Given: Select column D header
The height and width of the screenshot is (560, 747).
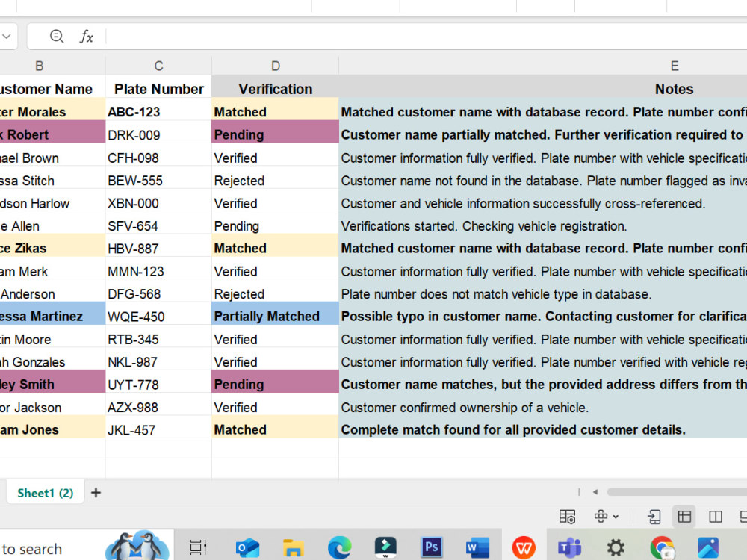Looking at the screenshot, I should tap(276, 66).
